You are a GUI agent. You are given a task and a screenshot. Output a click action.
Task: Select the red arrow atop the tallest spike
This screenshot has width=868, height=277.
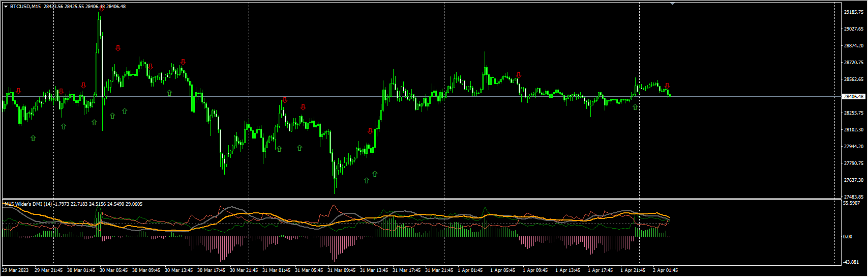point(102,9)
